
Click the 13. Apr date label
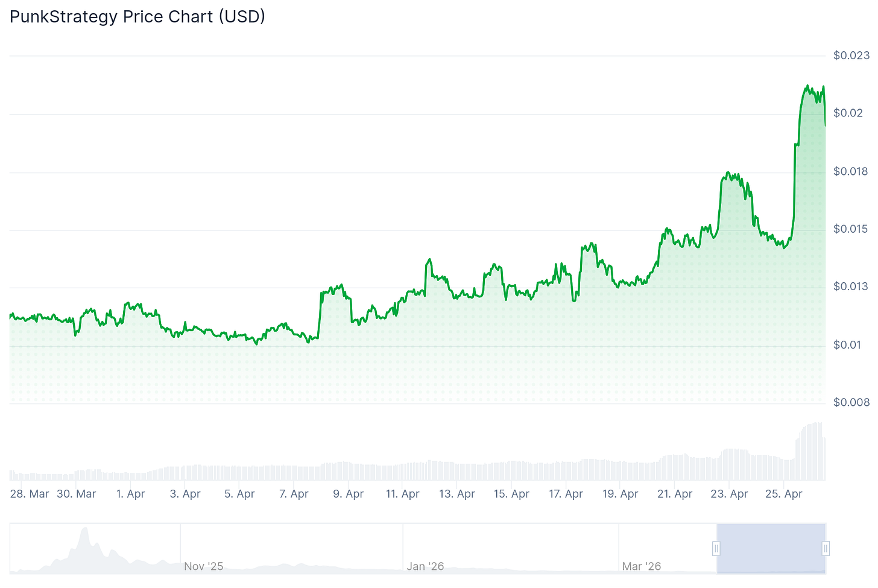[x=457, y=494]
